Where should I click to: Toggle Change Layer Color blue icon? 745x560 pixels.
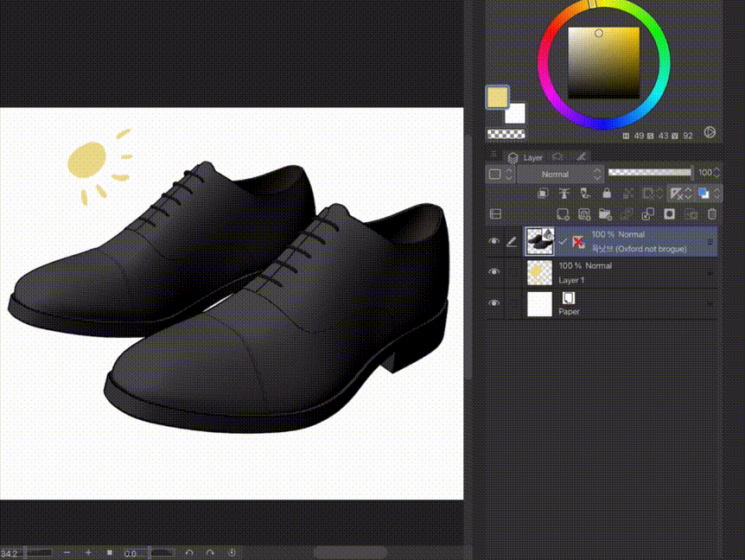(704, 194)
